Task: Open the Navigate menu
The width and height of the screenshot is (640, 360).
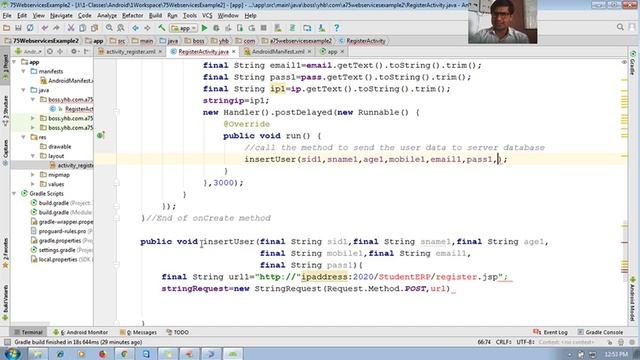Action: point(61,16)
